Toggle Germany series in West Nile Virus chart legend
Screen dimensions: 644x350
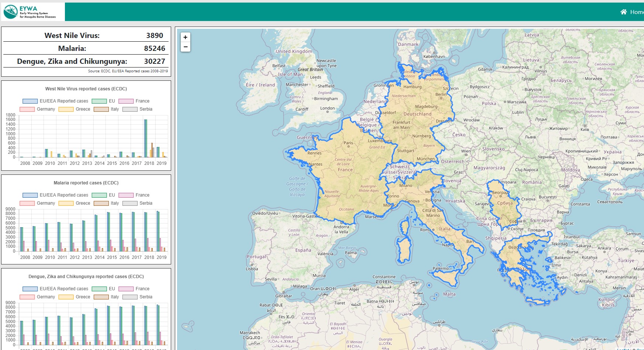(x=37, y=109)
